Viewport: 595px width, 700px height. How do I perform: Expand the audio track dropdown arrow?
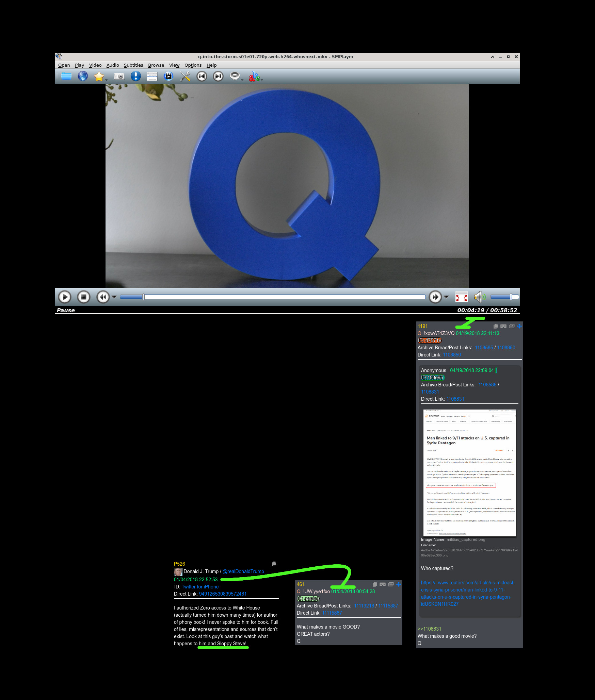coord(242,80)
